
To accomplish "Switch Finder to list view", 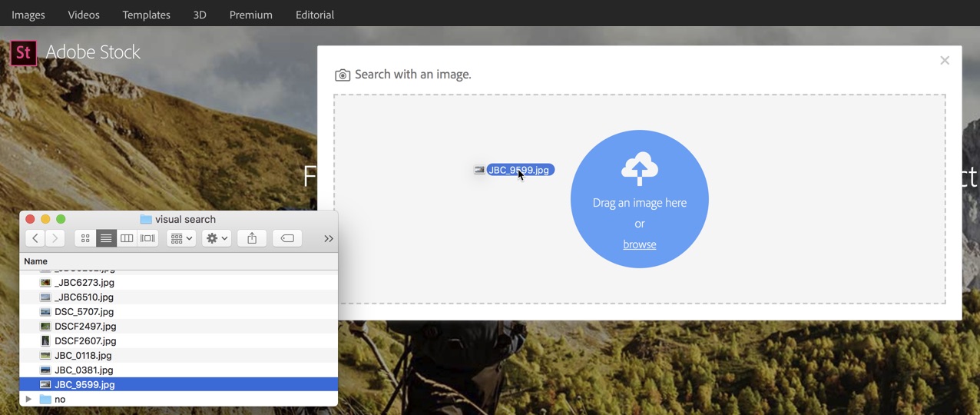I will 106,238.
